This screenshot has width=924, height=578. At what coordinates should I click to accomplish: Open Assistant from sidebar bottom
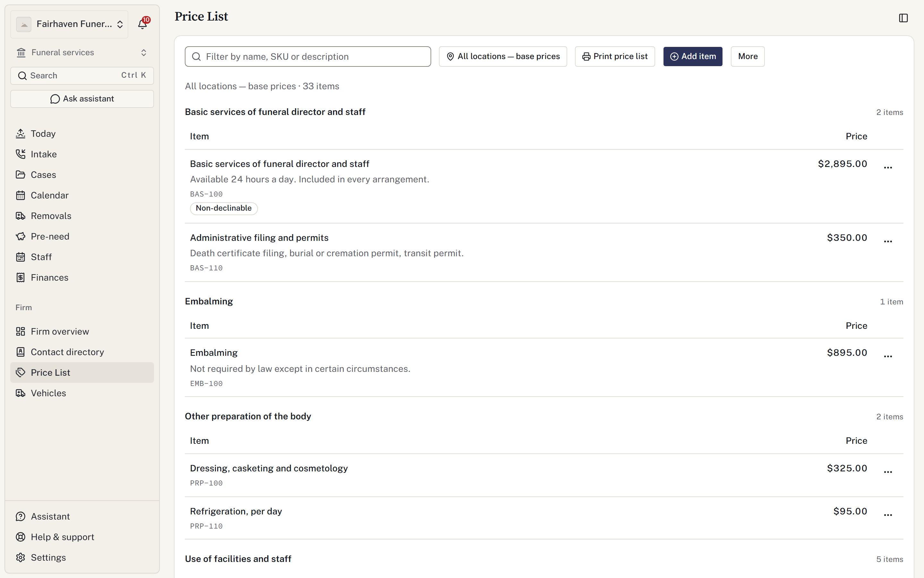tap(82, 516)
